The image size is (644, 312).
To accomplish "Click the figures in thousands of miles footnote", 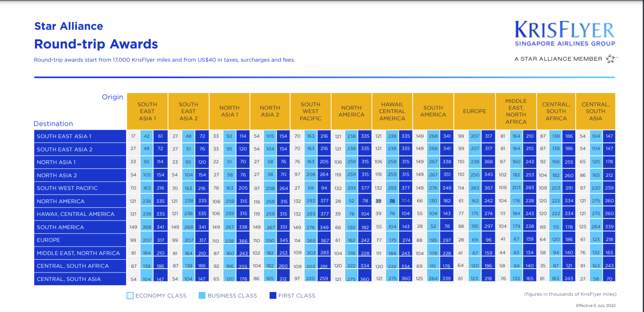I will tap(570, 294).
